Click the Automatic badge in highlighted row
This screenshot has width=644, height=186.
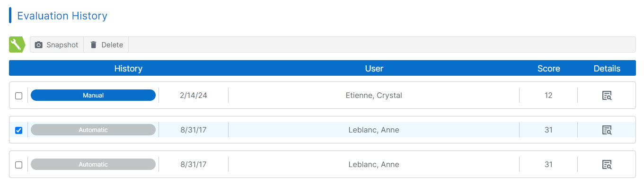pyautogui.click(x=93, y=130)
